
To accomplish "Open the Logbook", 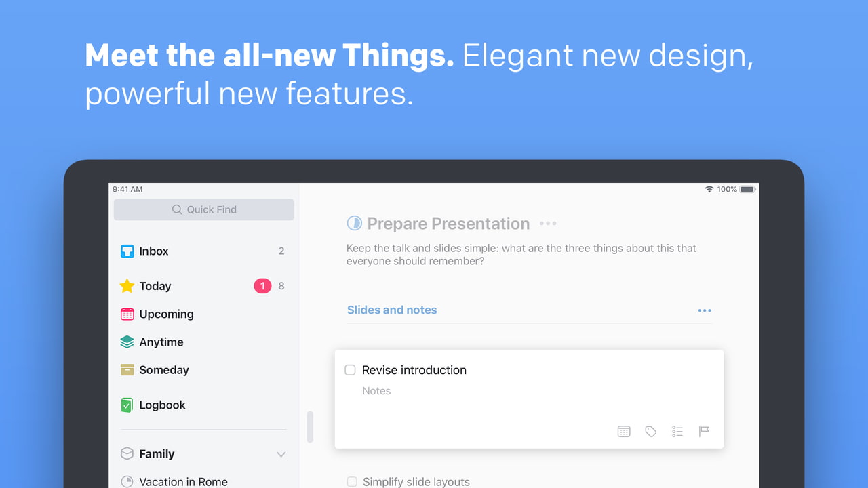I will 162,405.
